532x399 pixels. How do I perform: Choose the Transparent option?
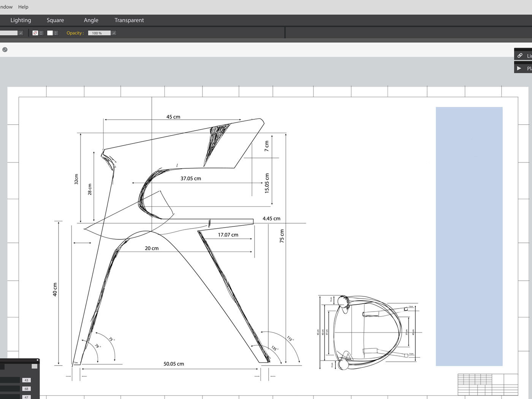[129, 20]
